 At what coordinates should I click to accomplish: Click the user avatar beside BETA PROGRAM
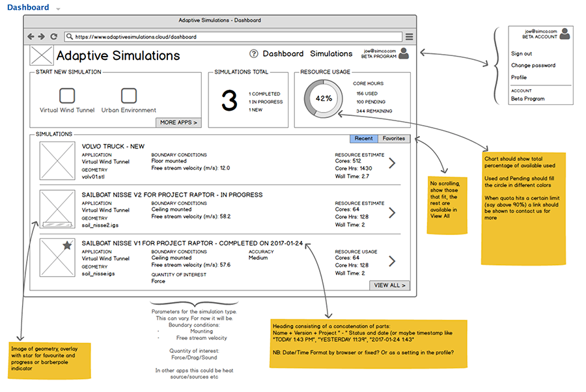(404, 53)
